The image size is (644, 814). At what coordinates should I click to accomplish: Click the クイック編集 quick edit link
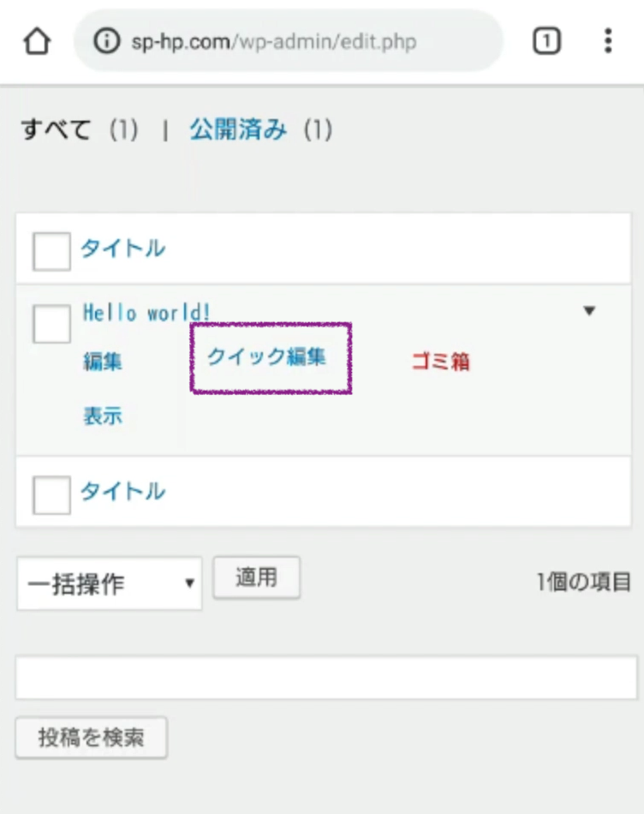267,357
